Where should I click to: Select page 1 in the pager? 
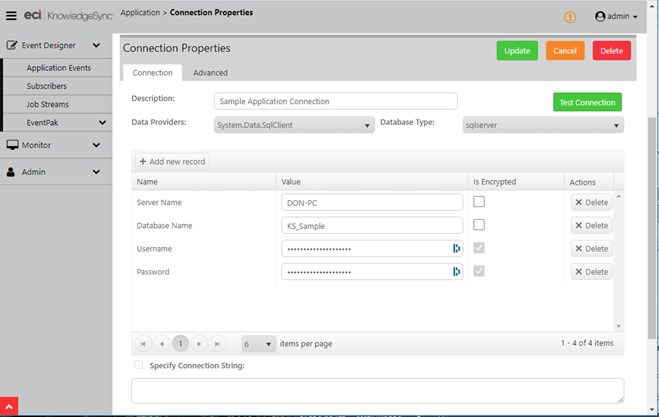180,344
